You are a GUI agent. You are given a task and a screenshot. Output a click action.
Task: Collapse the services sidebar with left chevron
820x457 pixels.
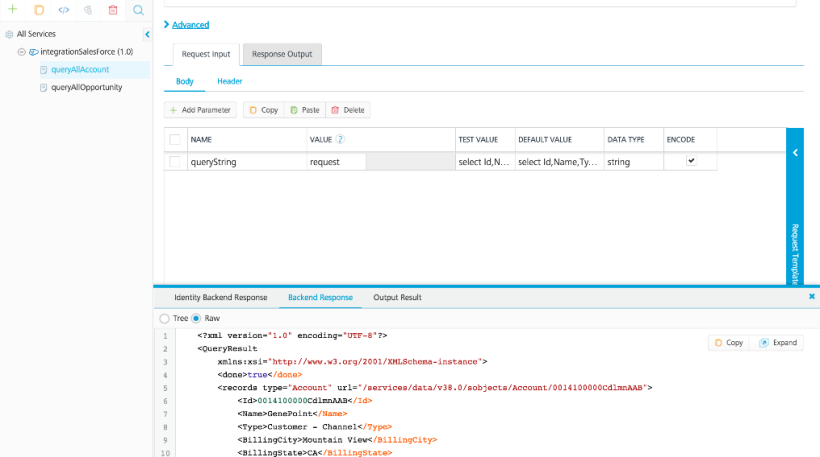click(147, 35)
